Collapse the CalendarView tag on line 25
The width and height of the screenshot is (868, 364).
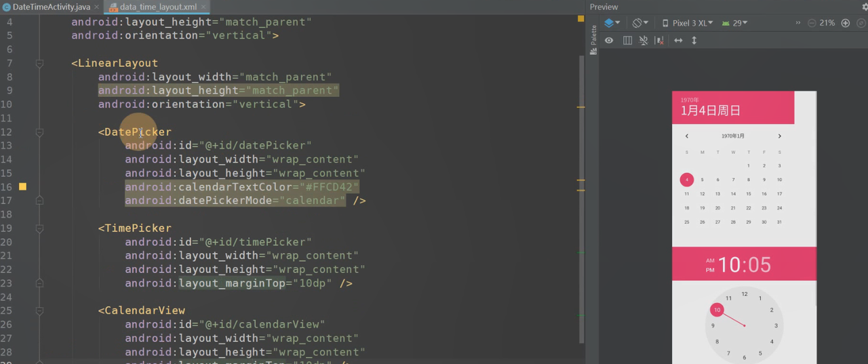tap(39, 310)
